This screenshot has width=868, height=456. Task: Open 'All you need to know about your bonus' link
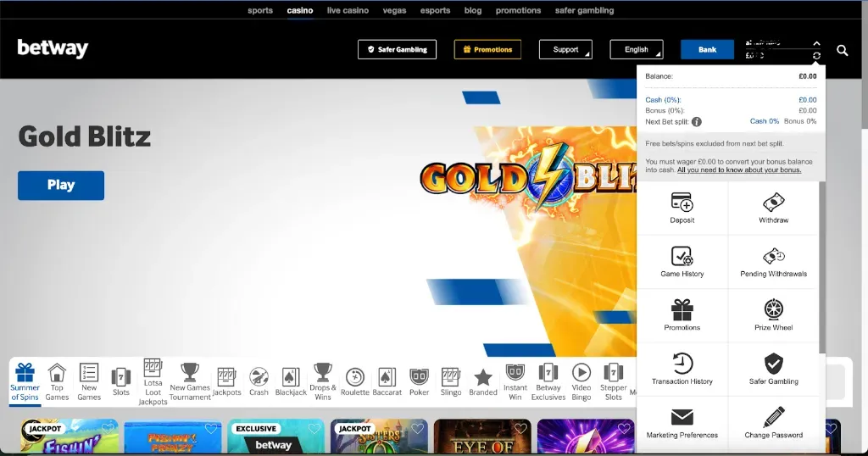pyautogui.click(x=739, y=170)
